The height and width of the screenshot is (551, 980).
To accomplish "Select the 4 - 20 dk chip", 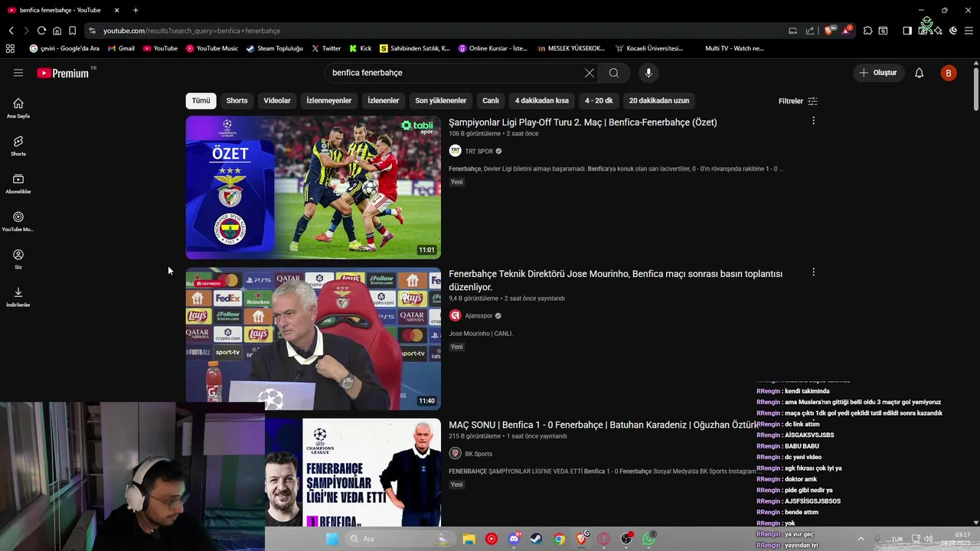I will click(x=599, y=100).
